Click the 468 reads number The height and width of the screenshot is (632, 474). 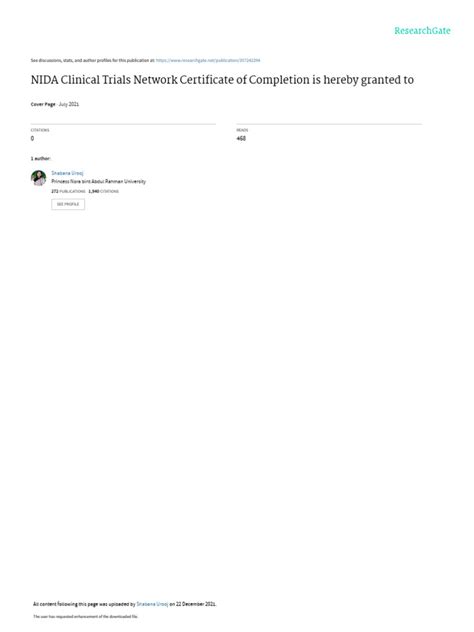point(241,138)
